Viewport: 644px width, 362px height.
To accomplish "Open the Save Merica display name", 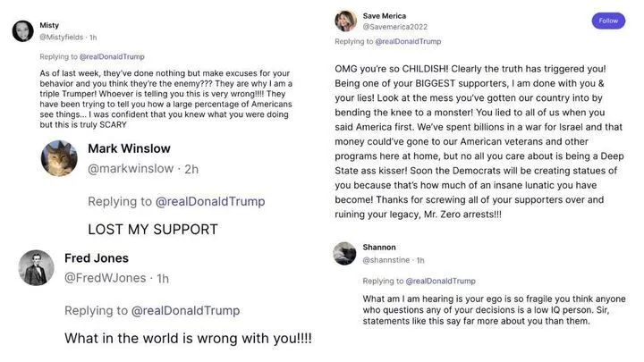I will [384, 16].
